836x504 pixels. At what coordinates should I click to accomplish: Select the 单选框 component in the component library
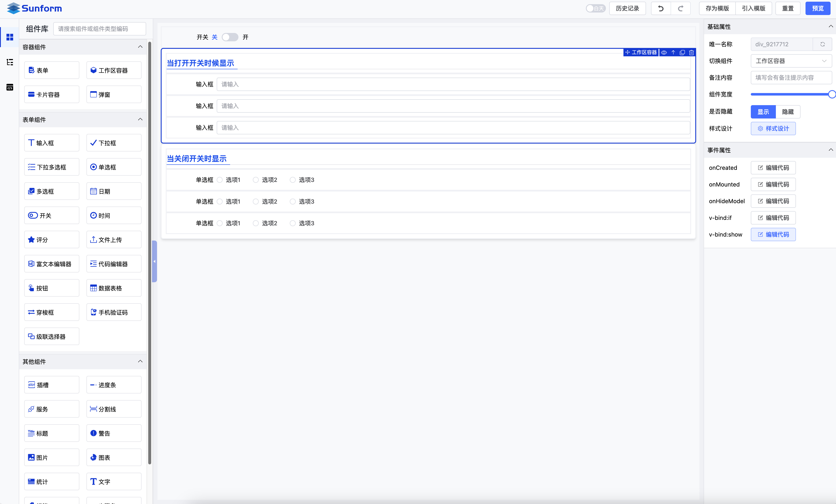(x=114, y=167)
